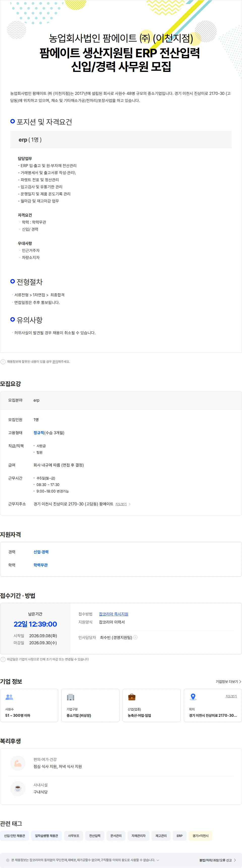This screenshot has width=242, height=868.
Task: Select the 신입·경력 career link
Action: point(41,552)
